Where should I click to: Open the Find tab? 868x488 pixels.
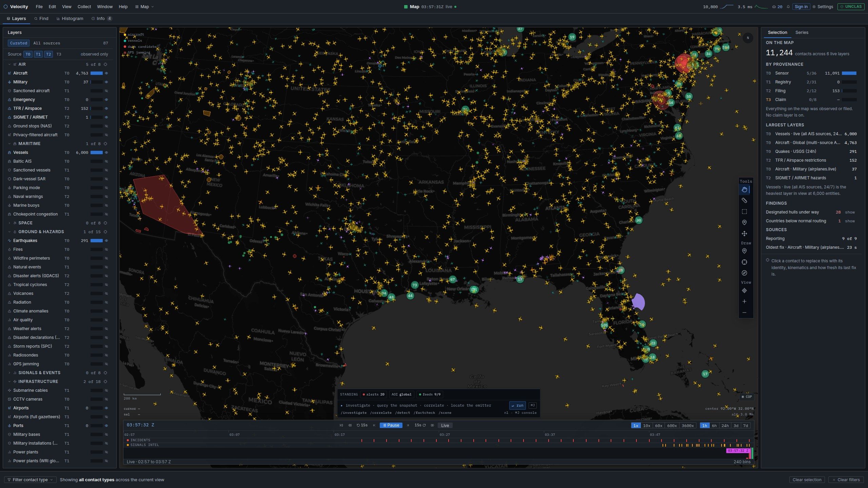coord(41,19)
